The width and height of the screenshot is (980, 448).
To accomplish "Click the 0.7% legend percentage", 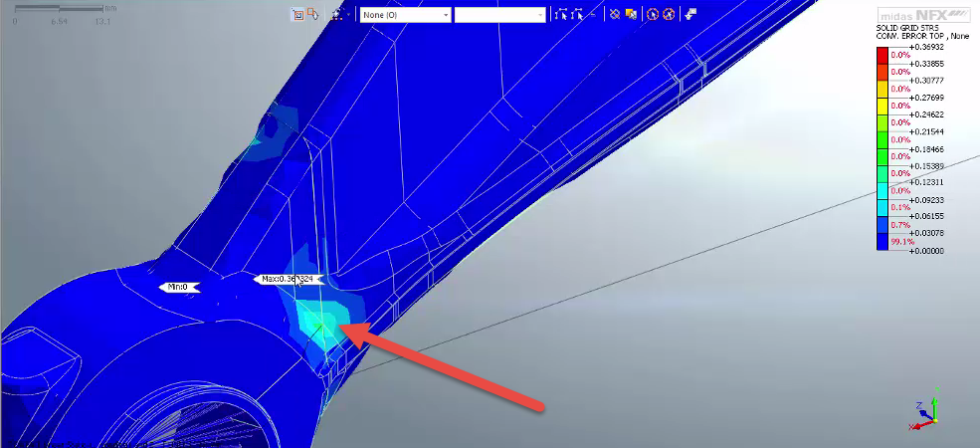I will click(899, 225).
